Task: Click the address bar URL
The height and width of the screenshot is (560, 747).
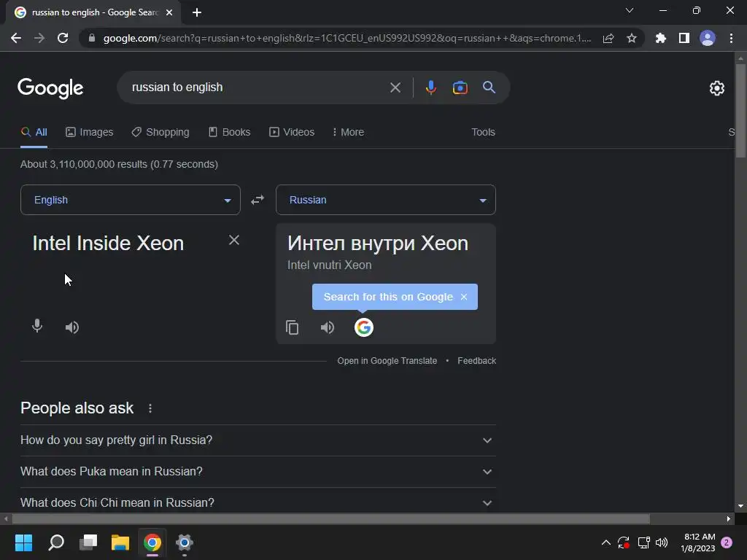Action: tap(347, 38)
